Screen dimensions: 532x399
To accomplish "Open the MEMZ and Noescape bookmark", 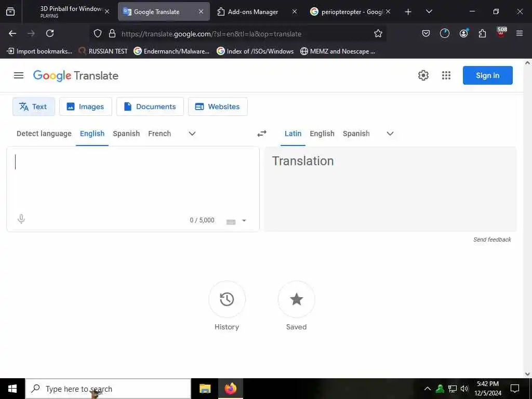I will click(x=338, y=51).
